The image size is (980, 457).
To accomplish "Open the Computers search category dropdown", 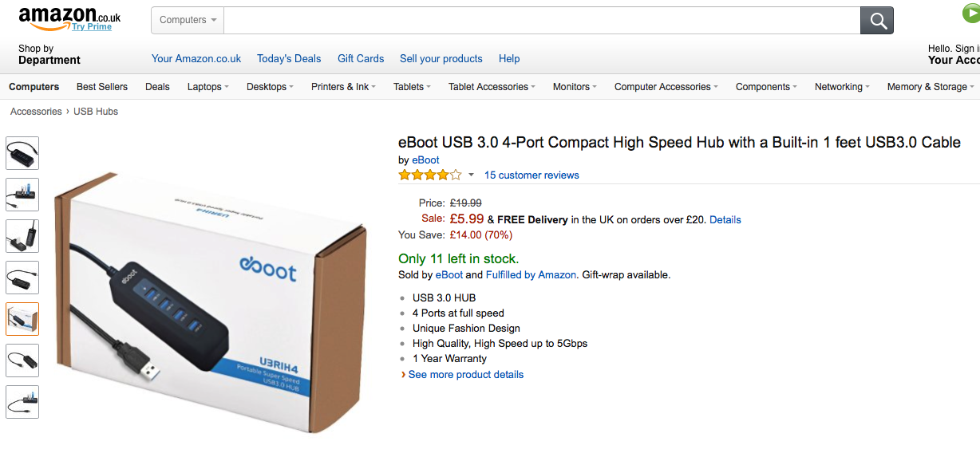I will tap(188, 21).
